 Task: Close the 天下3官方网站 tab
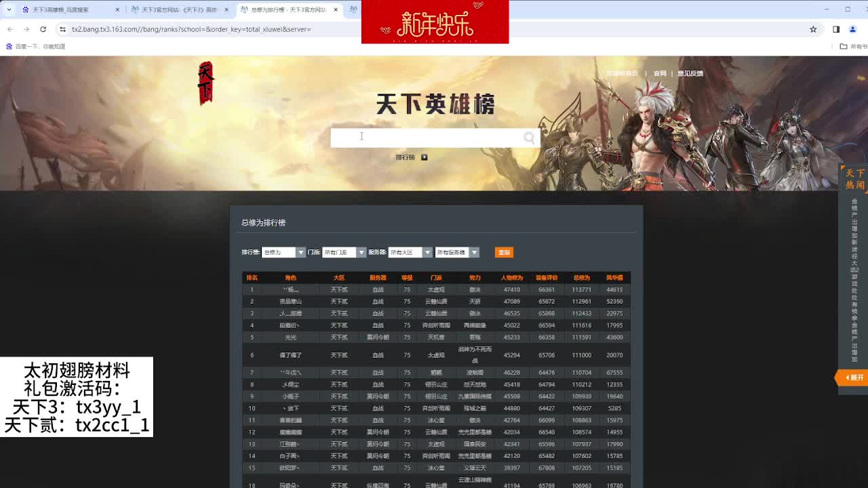click(x=226, y=9)
